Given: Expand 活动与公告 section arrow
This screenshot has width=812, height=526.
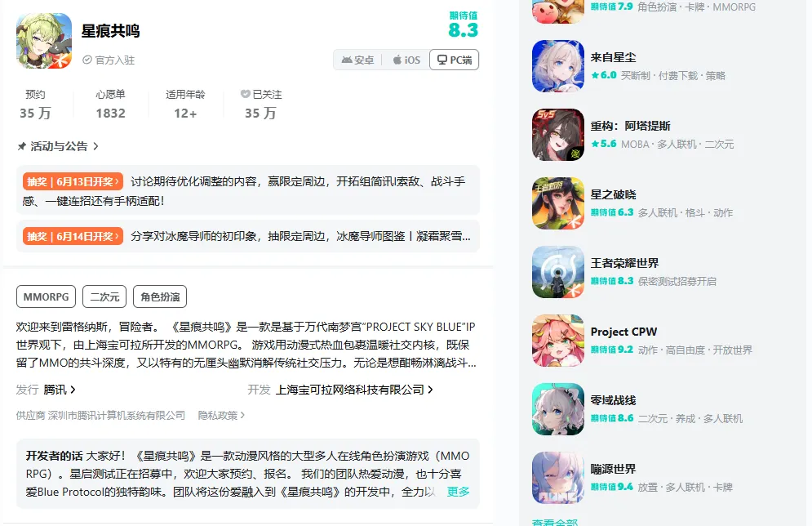Looking at the screenshot, I should pyautogui.click(x=95, y=147).
